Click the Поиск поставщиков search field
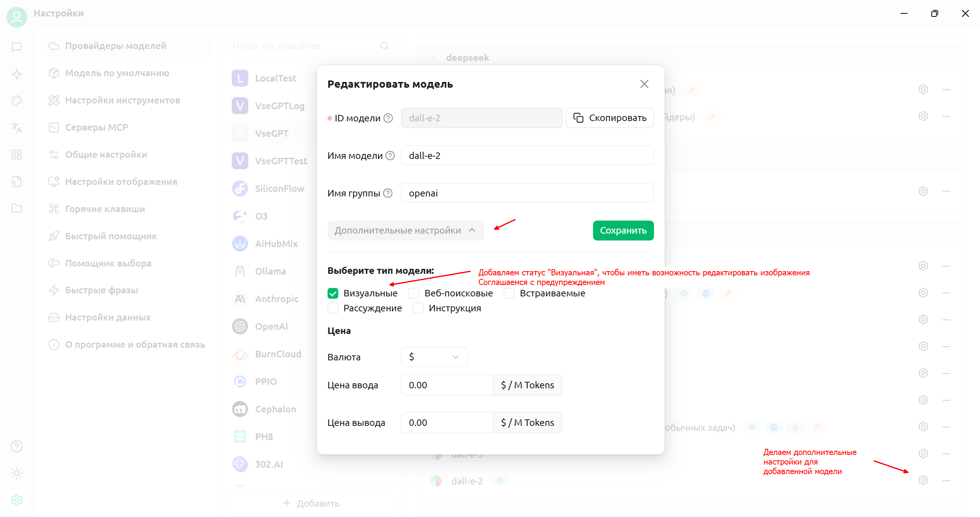 click(x=311, y=46)
